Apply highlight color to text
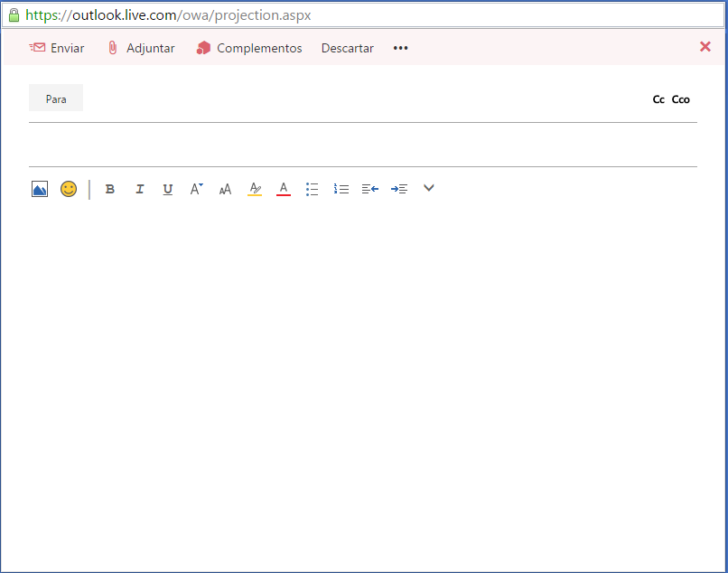The height and width of the screenshot is (573, 728). tap(255, 189)
